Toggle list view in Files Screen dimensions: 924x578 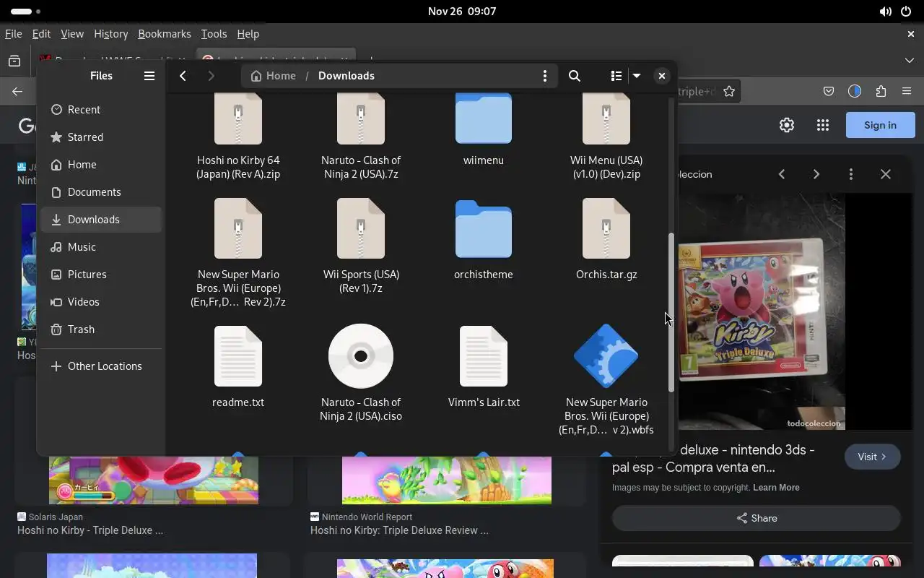[x=616, y=76]
